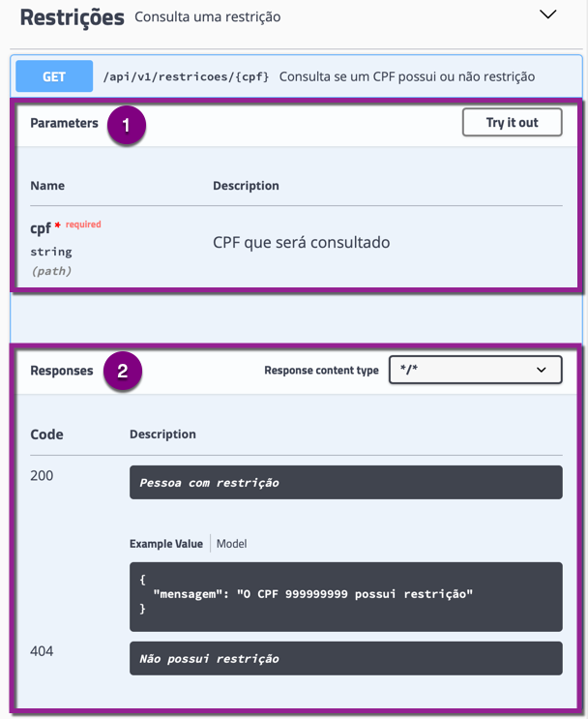Click the /api/v1/restricoes/{cpf} endpoint path

click(186, 76)
